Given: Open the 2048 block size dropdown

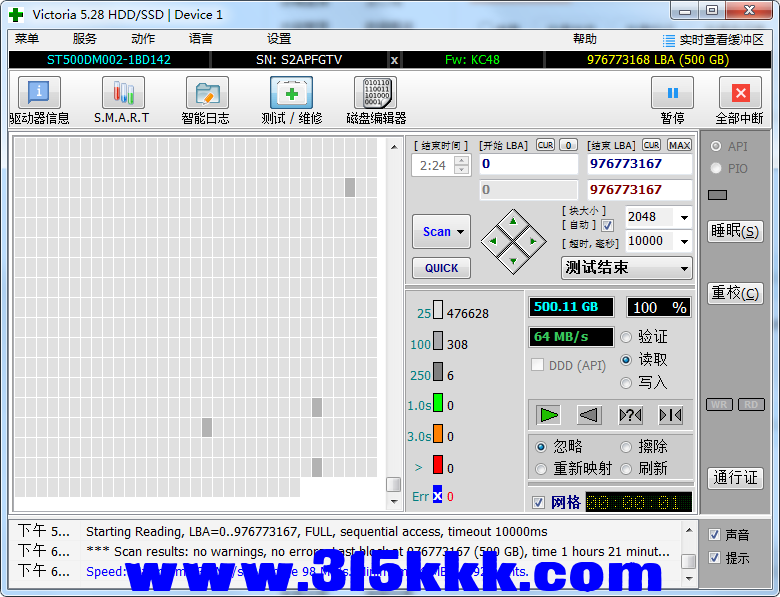Looking at the screenshot, I should pyautogui.click(x=684, y=217).
